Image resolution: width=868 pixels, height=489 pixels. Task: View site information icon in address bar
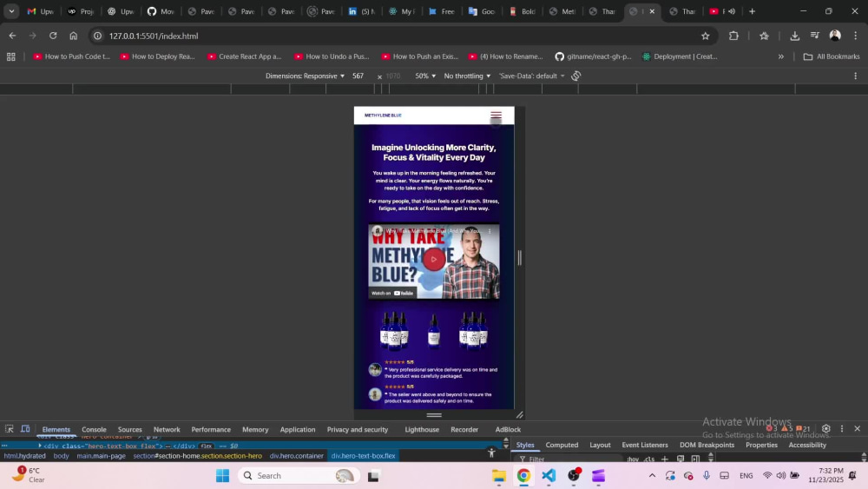97,36
